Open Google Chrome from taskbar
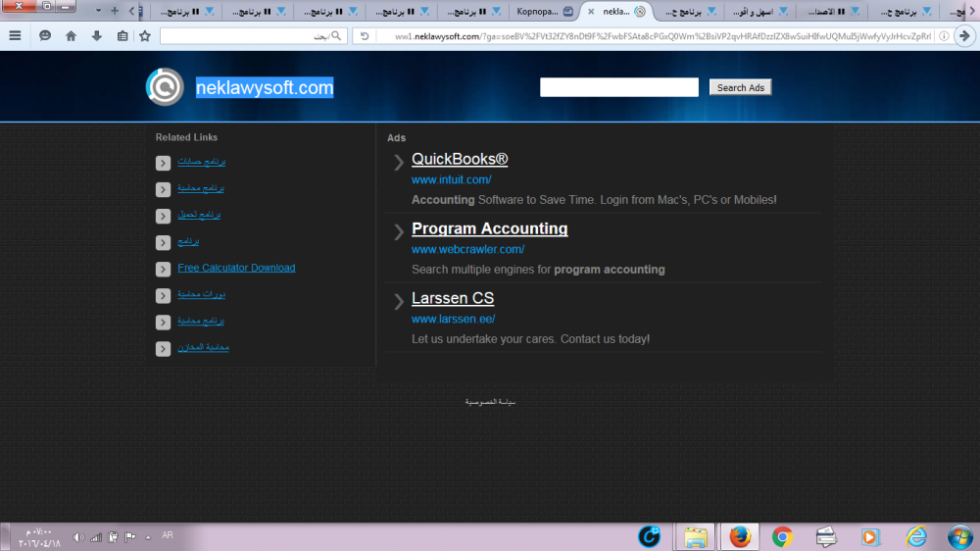This screenshot has height=551, width=980. (782, 537)
